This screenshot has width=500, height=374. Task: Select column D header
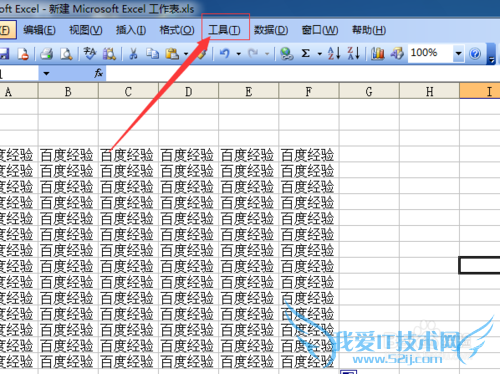coord(189,91)
